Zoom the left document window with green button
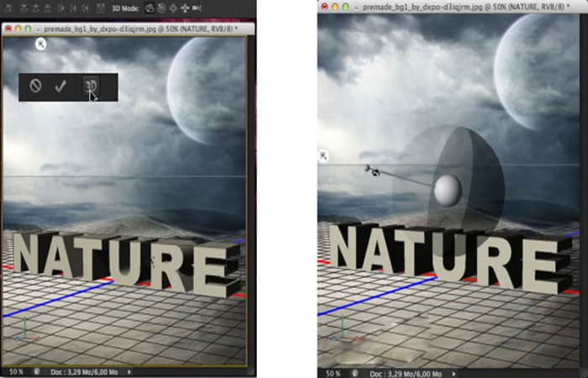 28,29
